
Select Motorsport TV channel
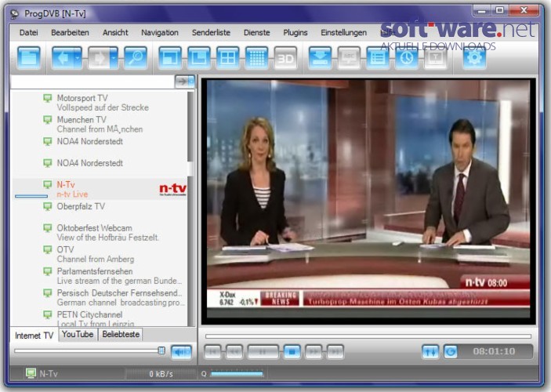point(99,103)
